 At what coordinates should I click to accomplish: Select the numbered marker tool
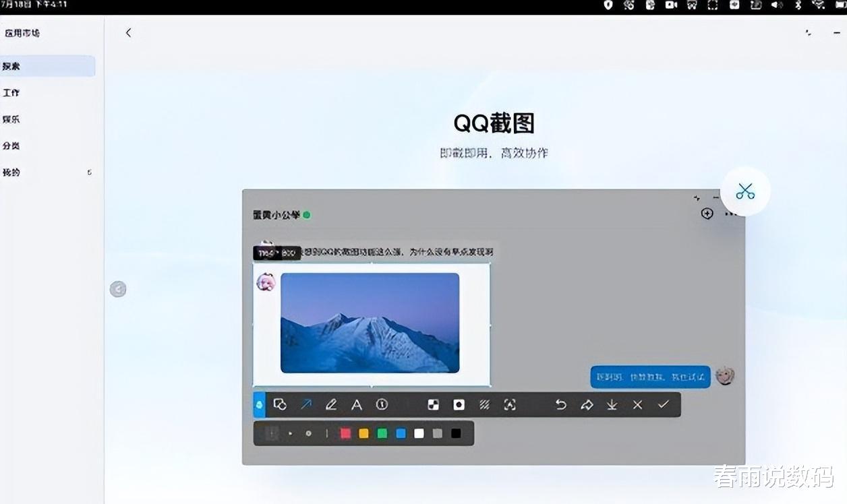tap(382, 404)
